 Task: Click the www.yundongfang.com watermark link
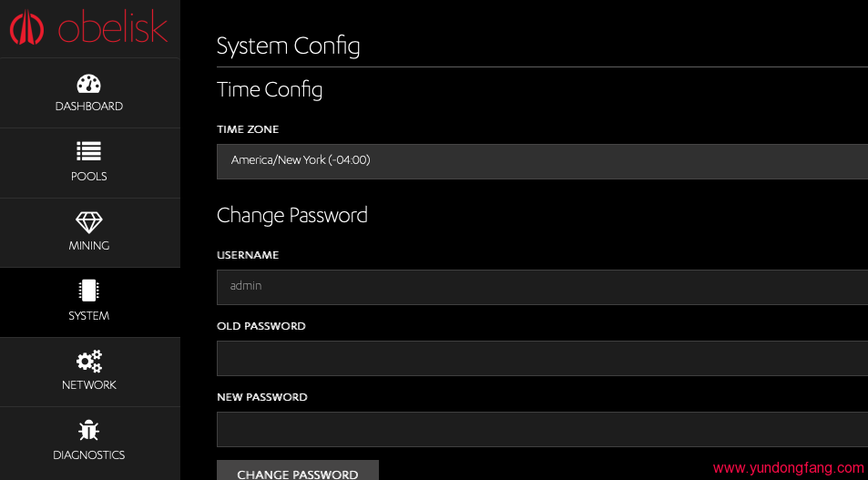pyautogui.click(x=788, y=468)
